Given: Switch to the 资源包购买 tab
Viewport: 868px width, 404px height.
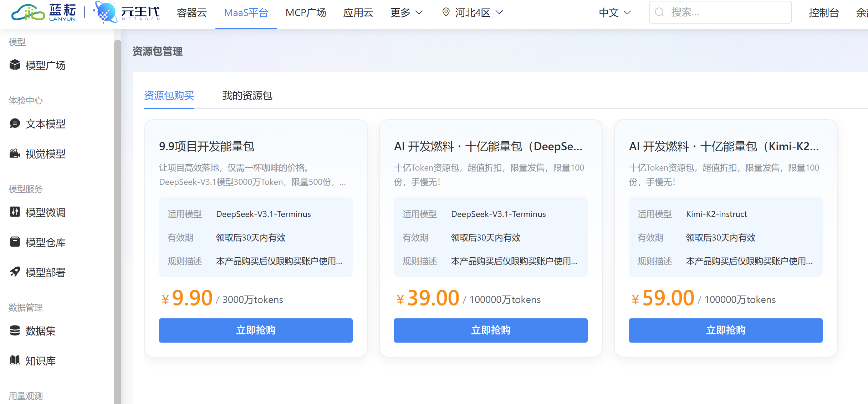Looking at the screenshot, I should pyautogui.click(x=169, y=96).
